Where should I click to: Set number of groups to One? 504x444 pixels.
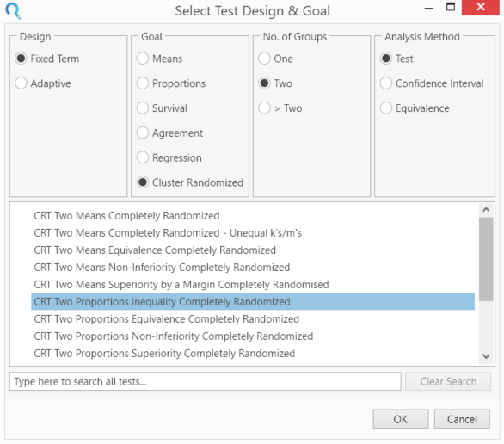pos(265,59)
